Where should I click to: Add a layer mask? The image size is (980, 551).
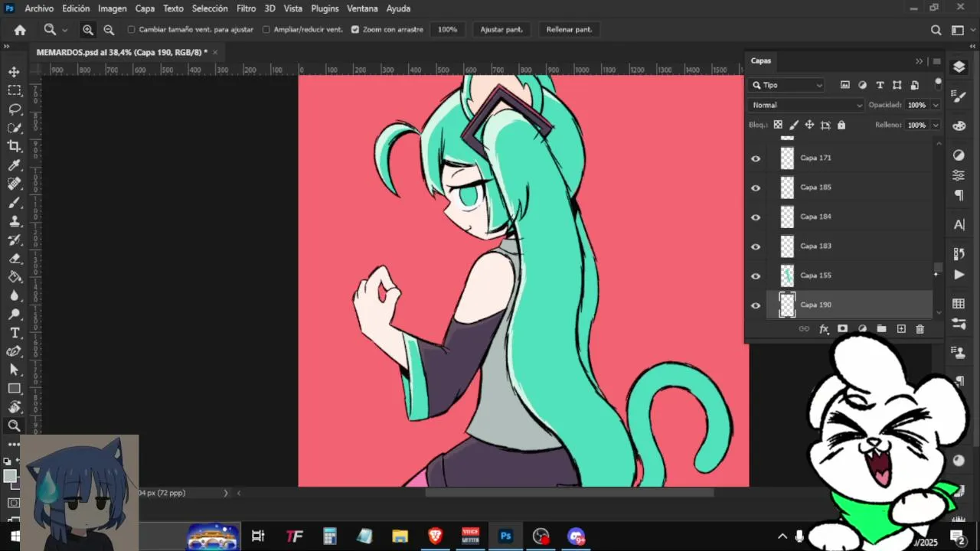pos(842,329)
